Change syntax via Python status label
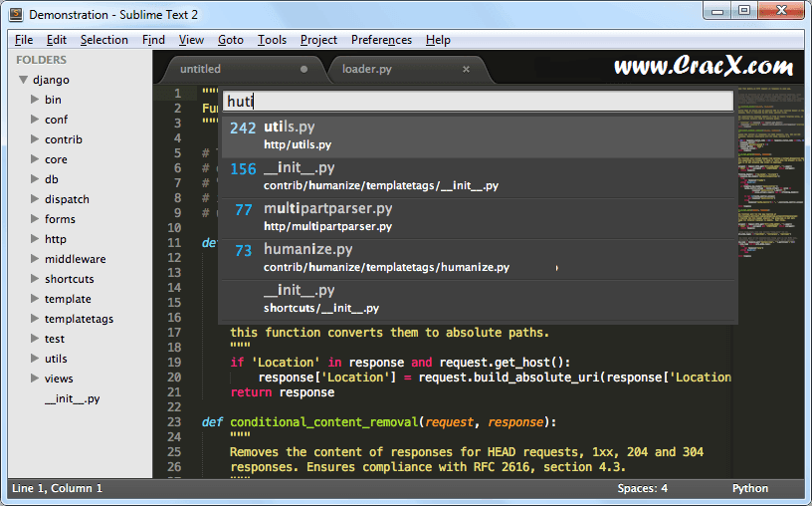812x506 pixels. 750,488
